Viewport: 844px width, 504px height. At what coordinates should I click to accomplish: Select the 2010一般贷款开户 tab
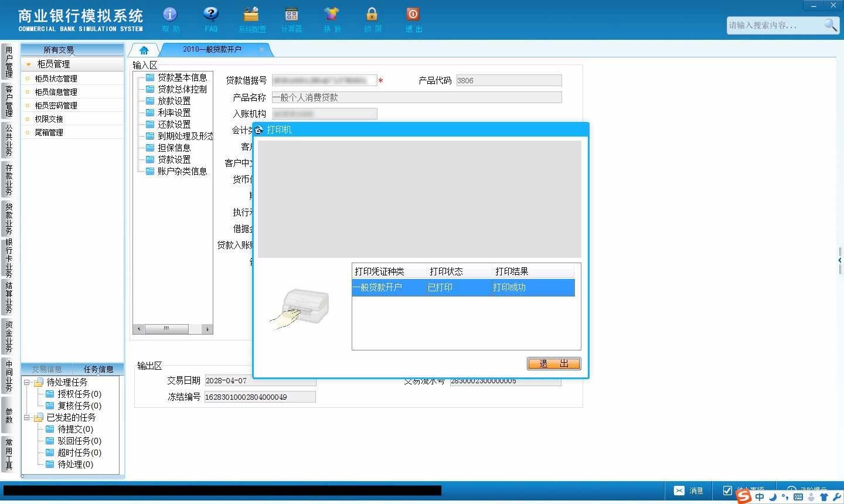212,49
